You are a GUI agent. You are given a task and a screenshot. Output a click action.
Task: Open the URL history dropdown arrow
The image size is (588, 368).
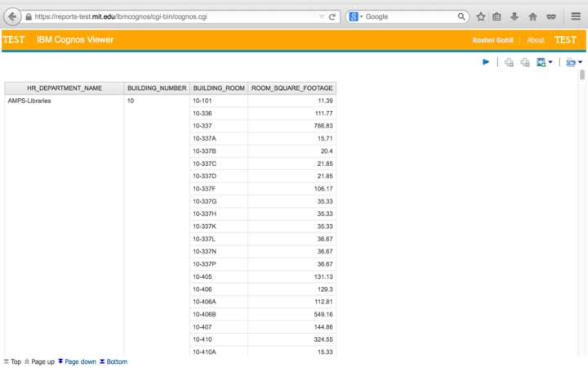click(321, 16)
